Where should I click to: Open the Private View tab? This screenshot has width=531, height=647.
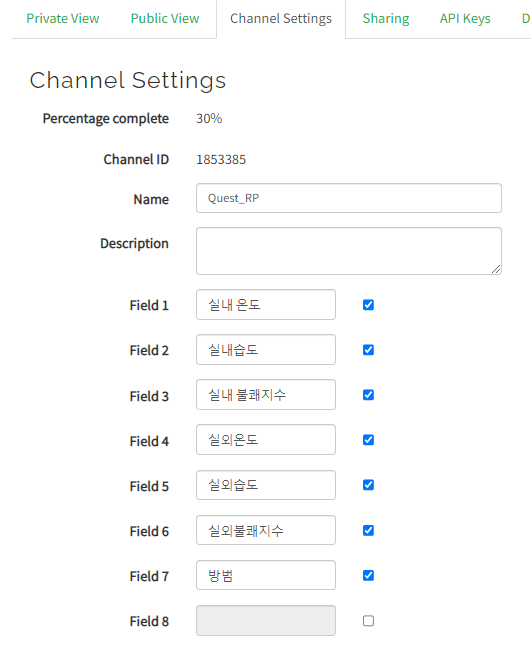(63, 19)
